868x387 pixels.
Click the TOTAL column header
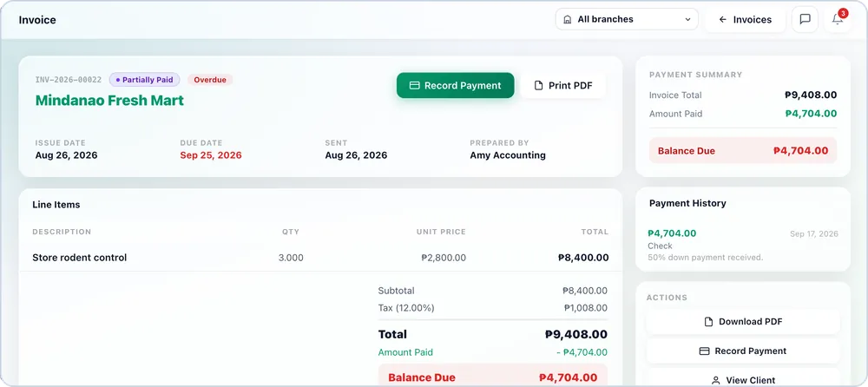point(595,232)
